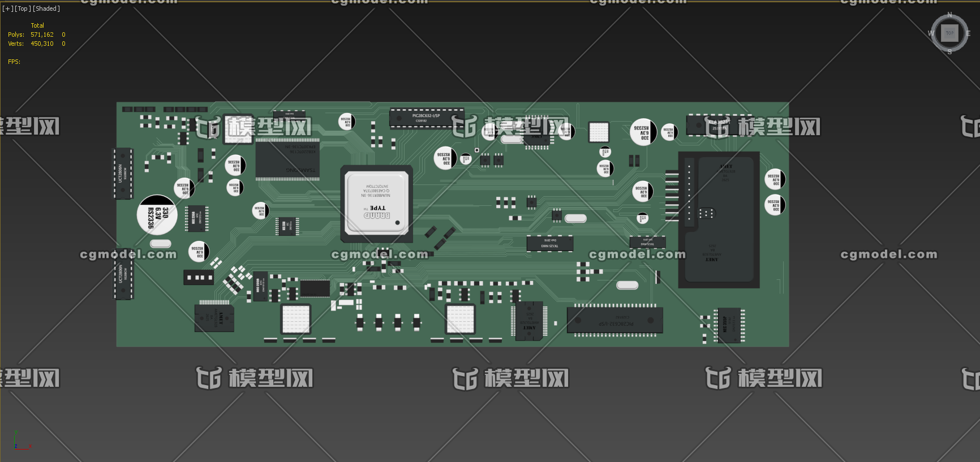Click the Verts count value 450,310
The width and height of the screenshot is (980, 462).
42,44
